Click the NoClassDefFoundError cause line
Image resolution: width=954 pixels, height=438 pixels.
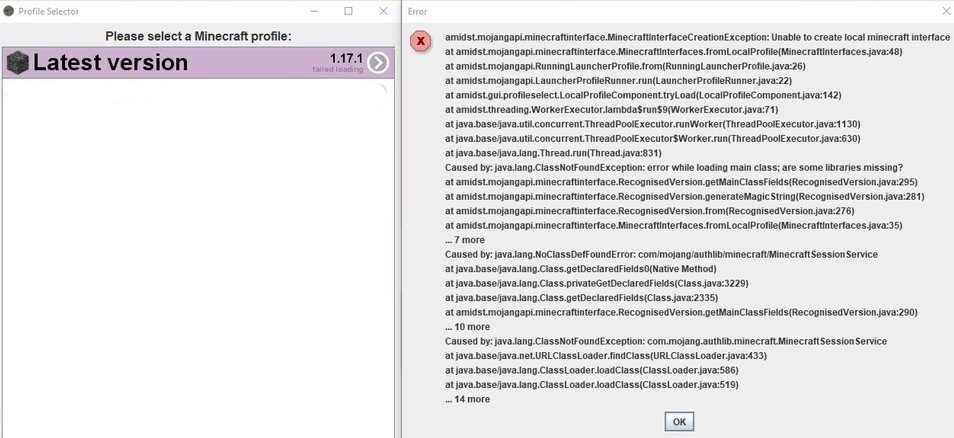[661, 254]
